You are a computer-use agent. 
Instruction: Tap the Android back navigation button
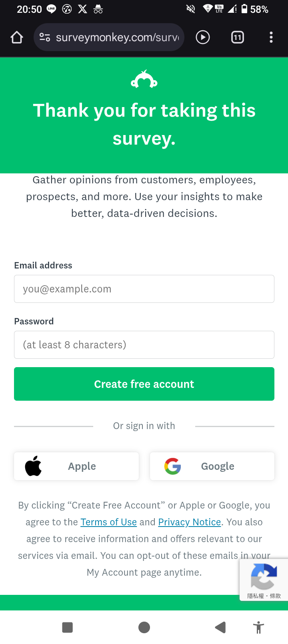coord(220,627)
